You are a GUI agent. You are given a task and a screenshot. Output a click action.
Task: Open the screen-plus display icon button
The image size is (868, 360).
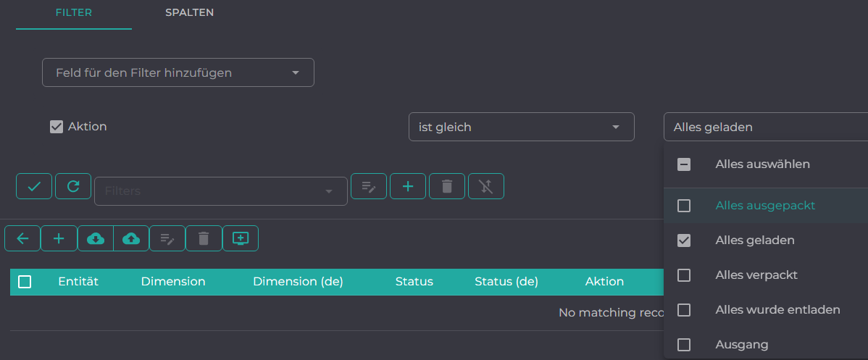pyautogui.click(x=241, y=239)
